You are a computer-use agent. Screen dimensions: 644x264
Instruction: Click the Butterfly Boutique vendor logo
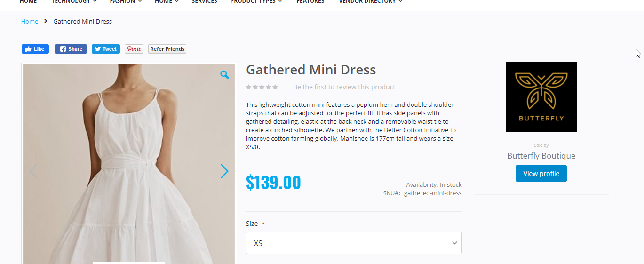(541, 97)
